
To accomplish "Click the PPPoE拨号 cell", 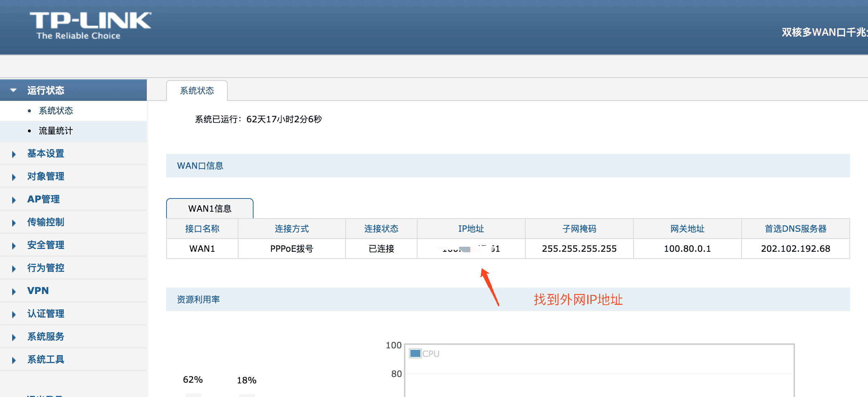I will [292, 249].
